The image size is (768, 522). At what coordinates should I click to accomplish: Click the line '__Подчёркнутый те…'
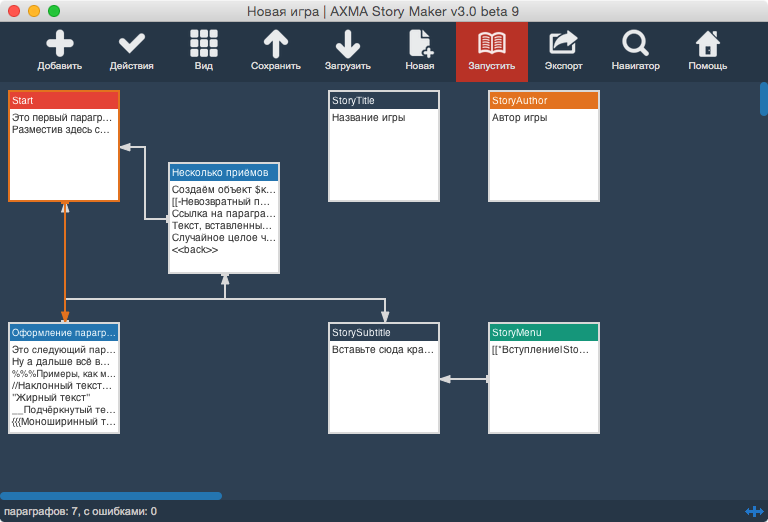(x=64, y=409)
